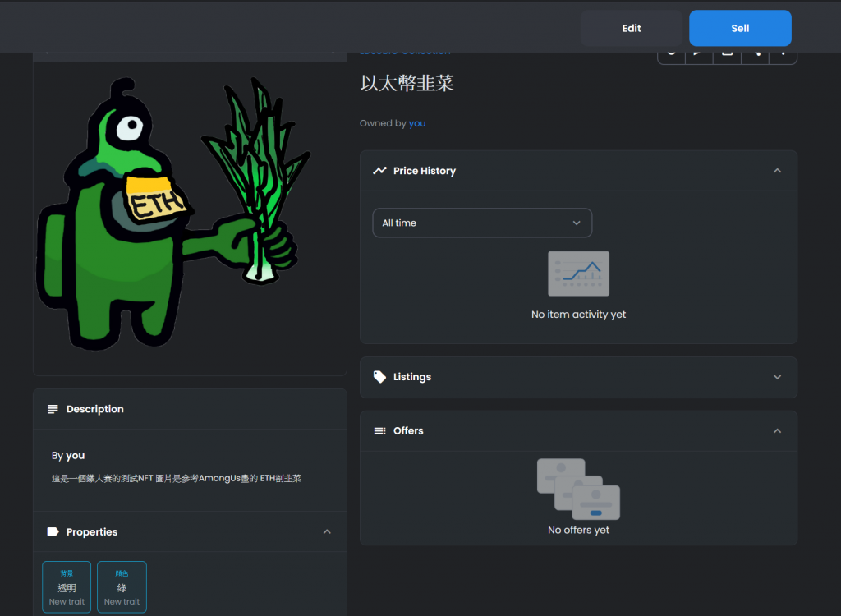Select the 顏色 綠 trait card

pyautogui.click(x=122, y=587)
